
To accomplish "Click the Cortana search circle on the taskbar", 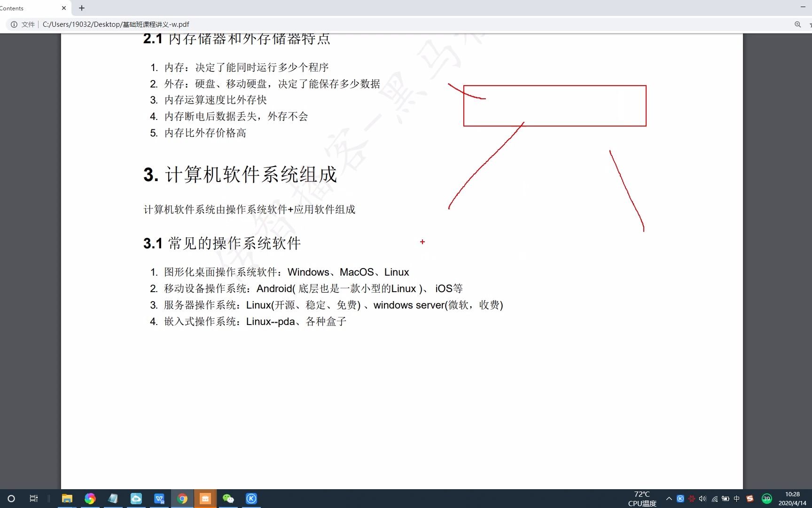I will tap(11, 499).
